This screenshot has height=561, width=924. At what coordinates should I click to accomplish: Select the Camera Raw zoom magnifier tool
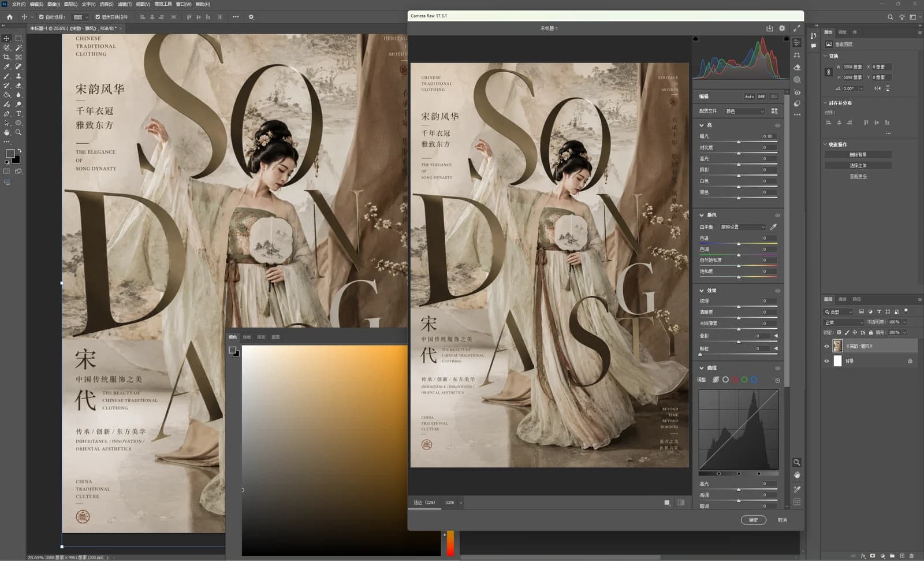click(797, 462)
